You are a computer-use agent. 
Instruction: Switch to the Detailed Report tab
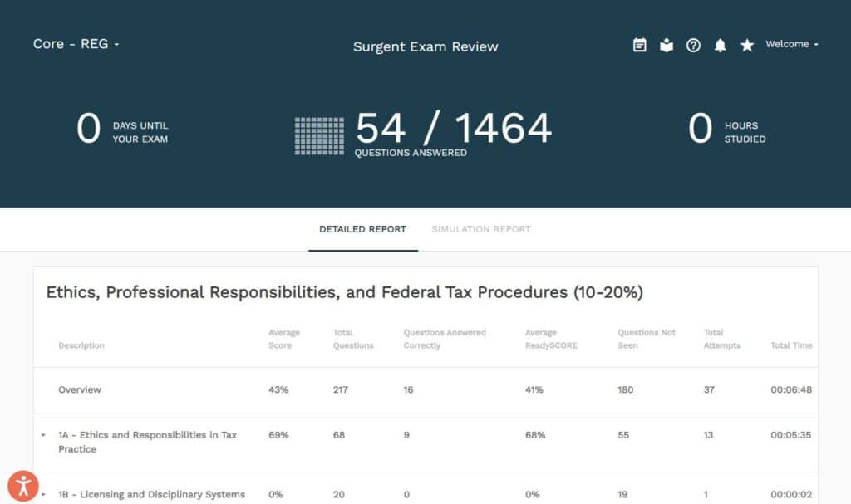(362, 229)
